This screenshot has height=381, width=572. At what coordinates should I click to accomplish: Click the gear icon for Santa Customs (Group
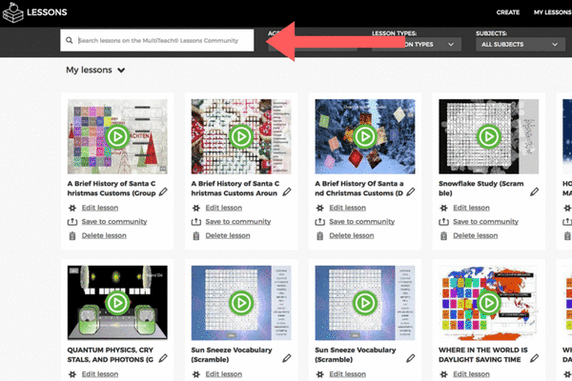click(x=72, y=208)
